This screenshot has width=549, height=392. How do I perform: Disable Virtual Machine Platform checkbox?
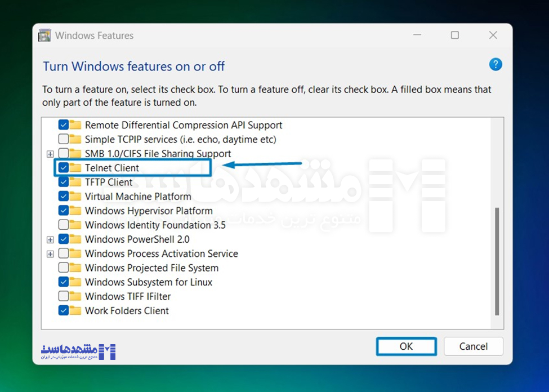point(64,196)
